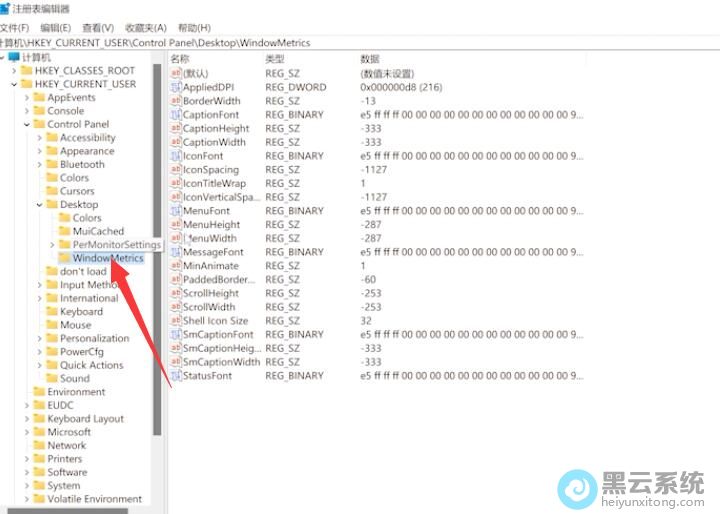Select the Personalization key in tree

[95, 338]
